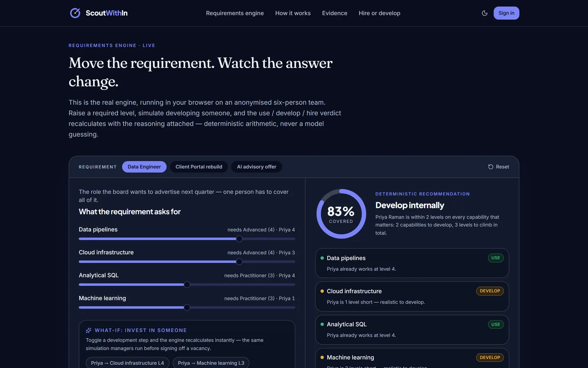This screenshot has height=368, width=588.
Task: Select the AI advisory offer tab
Action: [256, 167]
